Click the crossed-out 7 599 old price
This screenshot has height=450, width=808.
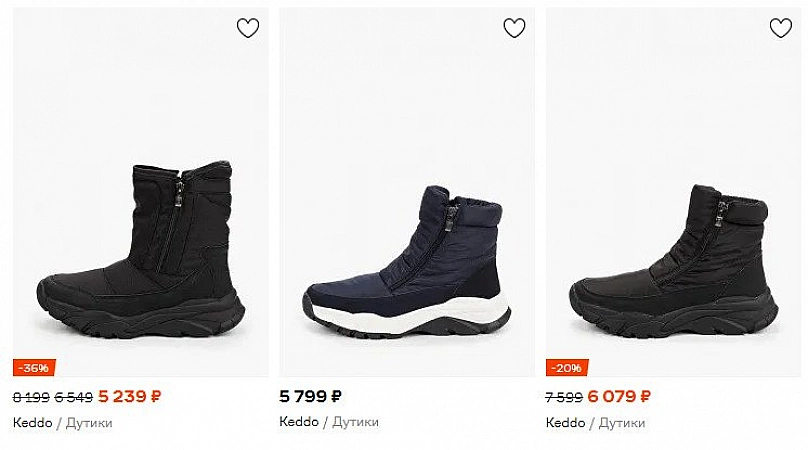pyautogui.click(x=564, y=397)
